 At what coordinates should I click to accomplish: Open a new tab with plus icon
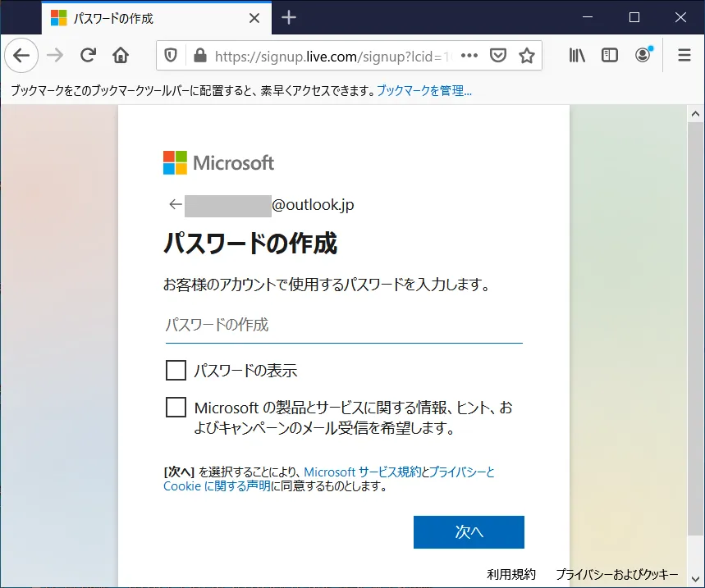point(289,17)
